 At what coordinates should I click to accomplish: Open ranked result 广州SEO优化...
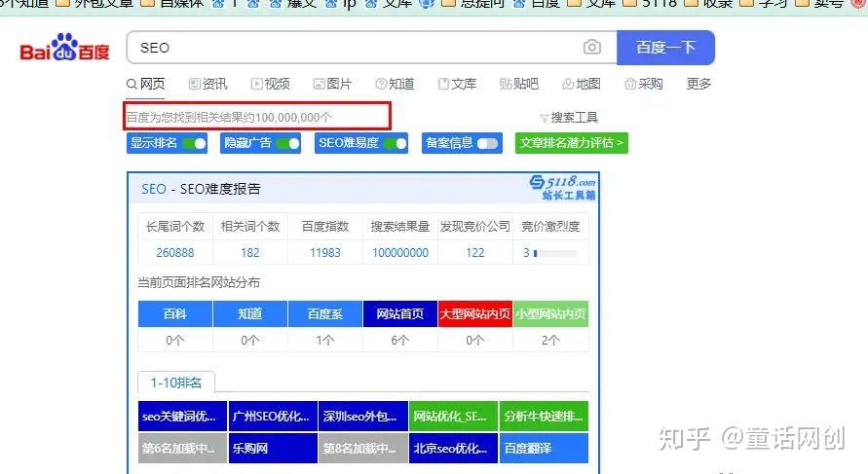coord(273,416)
